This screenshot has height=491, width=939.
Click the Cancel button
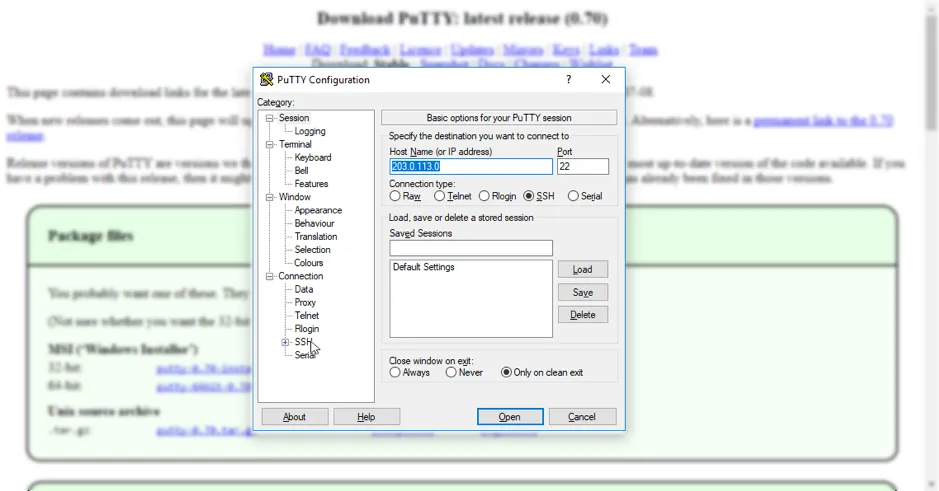pyautogui.click(x=582, y=417)
